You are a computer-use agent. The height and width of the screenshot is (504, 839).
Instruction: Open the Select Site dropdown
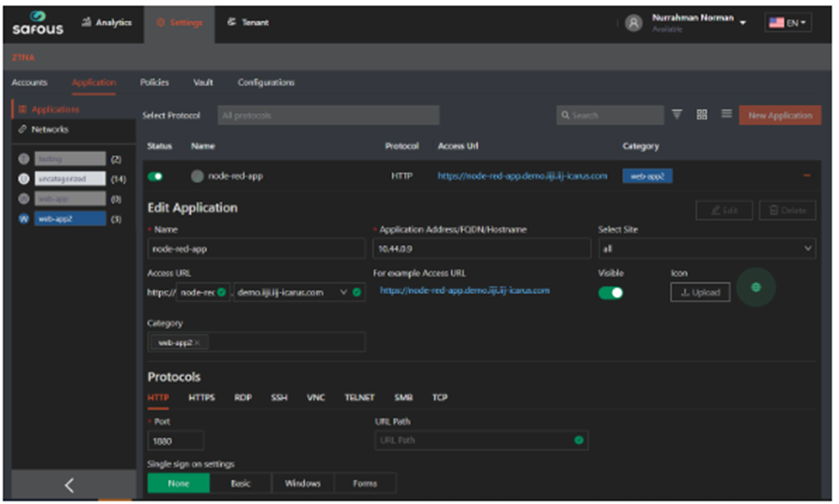[x=707, y=249]
